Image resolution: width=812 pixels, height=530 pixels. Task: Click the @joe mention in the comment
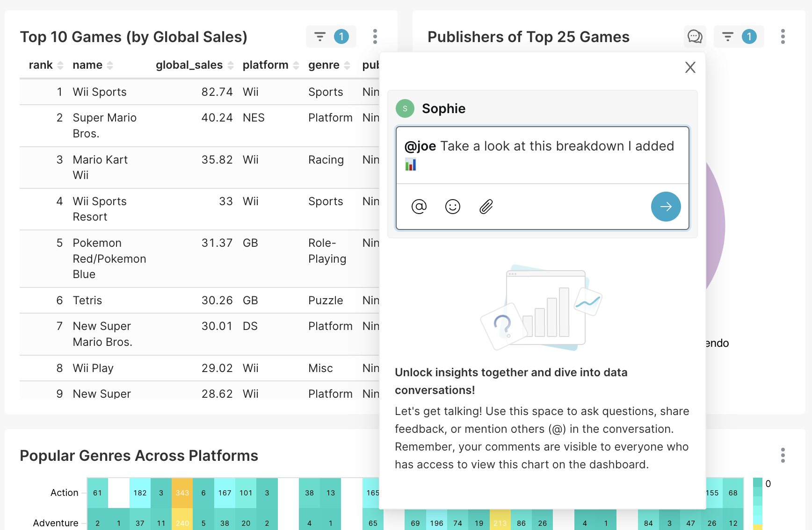click(420, 146)
